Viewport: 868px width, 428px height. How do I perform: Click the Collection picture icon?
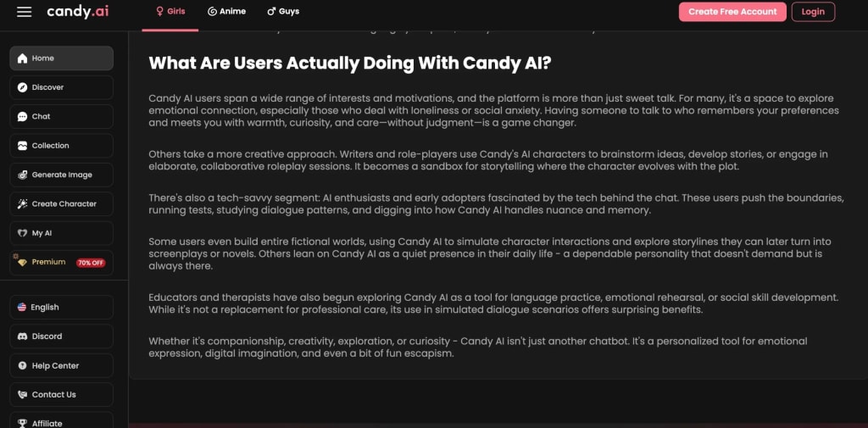coord(22,146)
